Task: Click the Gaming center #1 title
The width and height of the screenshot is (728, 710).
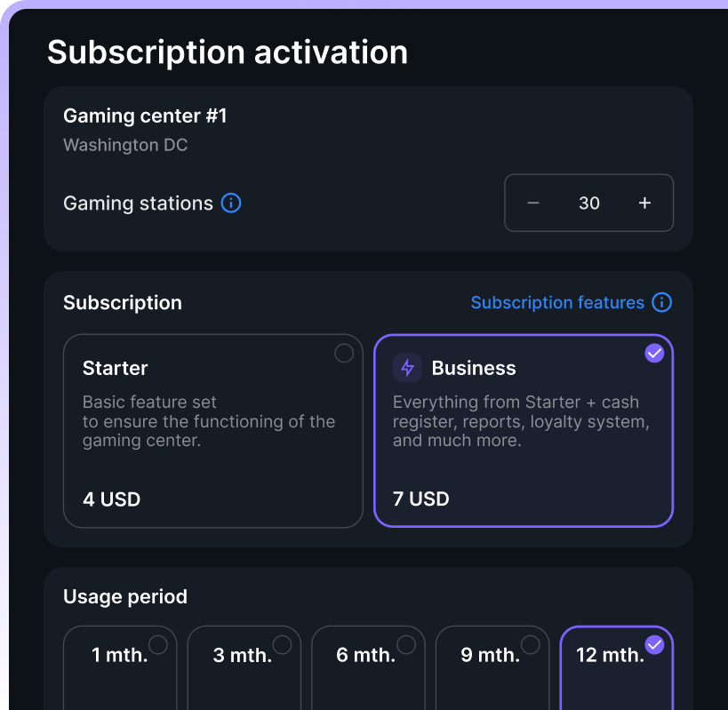Action: 145,116
